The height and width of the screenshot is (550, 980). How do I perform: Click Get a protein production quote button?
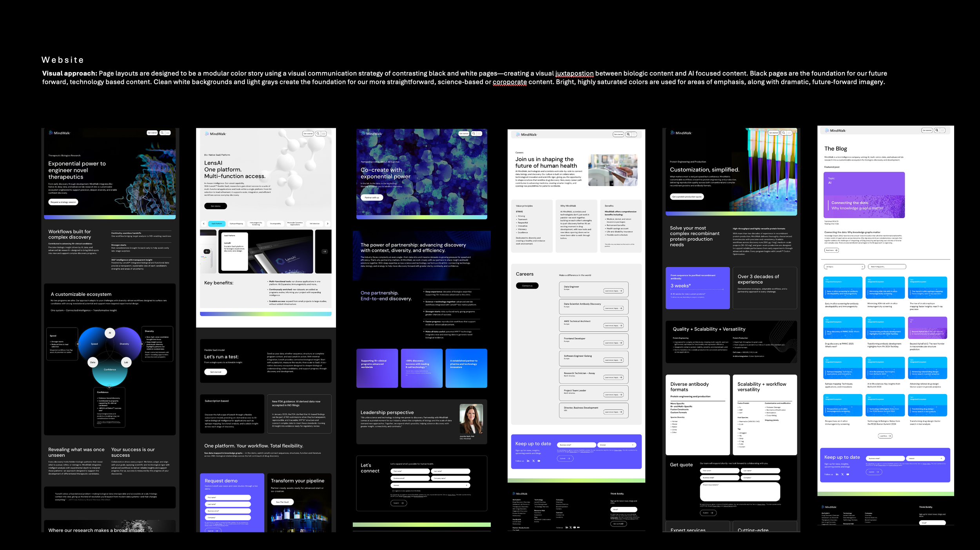687,197
